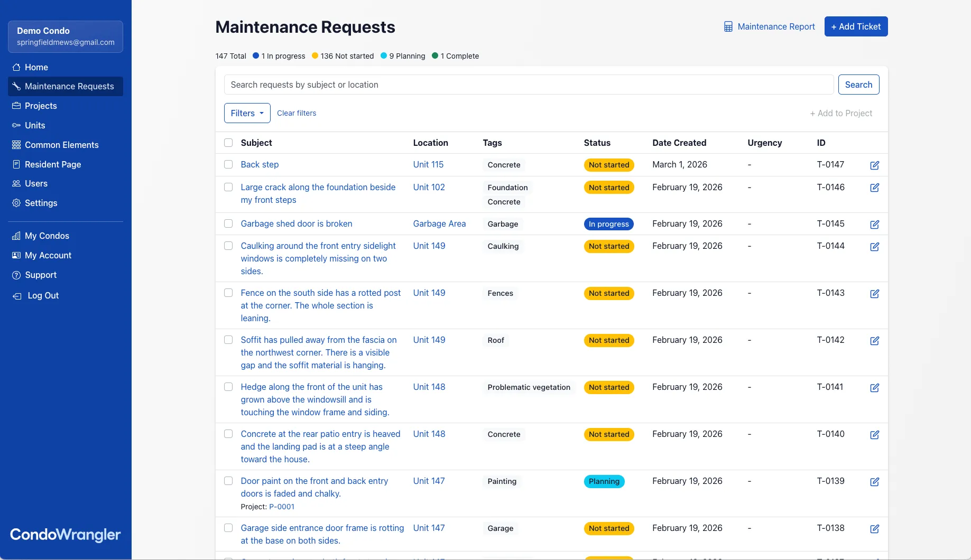
Task: Edit ticket T-0143 using pencil icon
Action: click(875, 294)
